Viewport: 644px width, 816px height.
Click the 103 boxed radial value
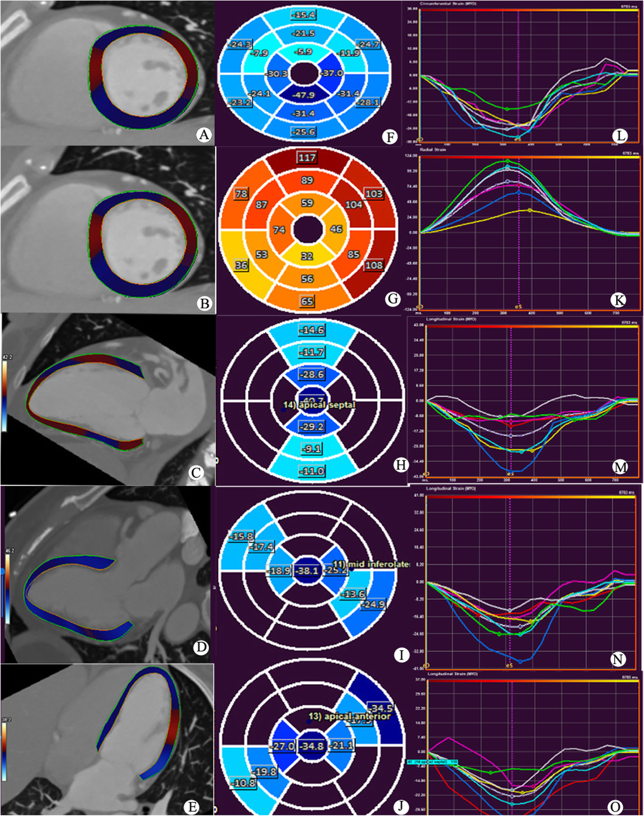pos(374,194)
